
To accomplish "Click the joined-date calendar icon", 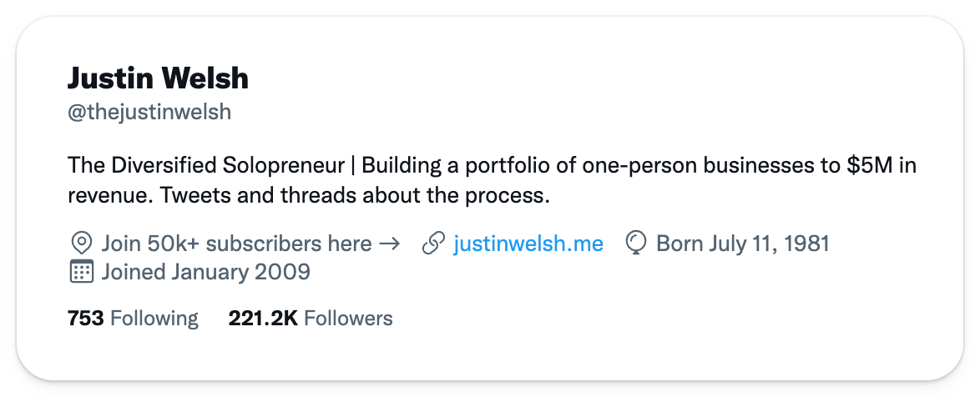I will (x=81, y=272).
